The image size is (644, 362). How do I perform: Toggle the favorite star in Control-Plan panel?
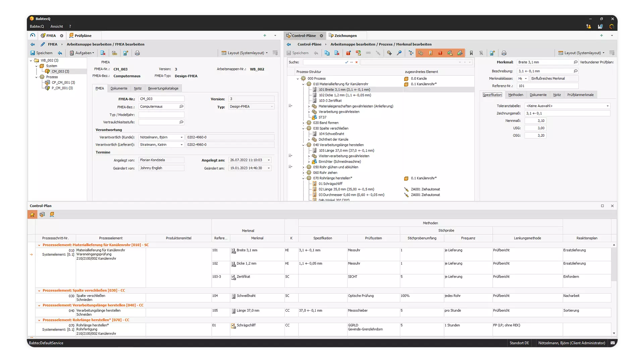point(32,215)
